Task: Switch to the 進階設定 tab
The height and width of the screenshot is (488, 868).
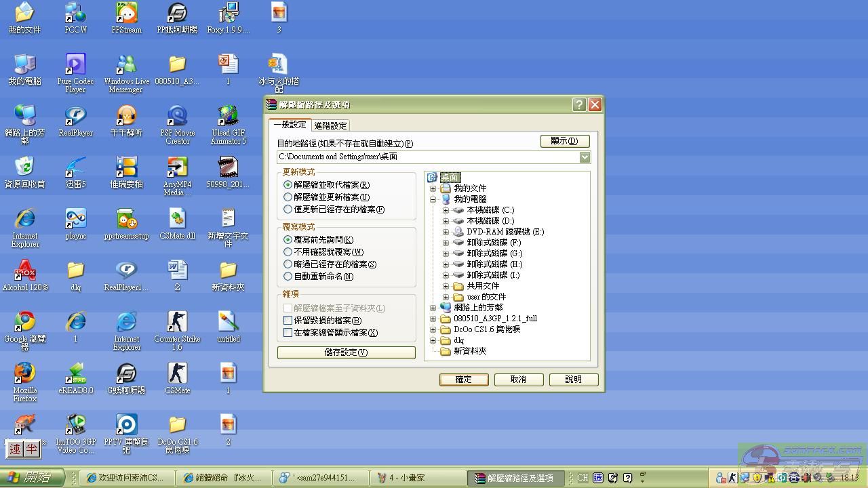Action: 330,125
